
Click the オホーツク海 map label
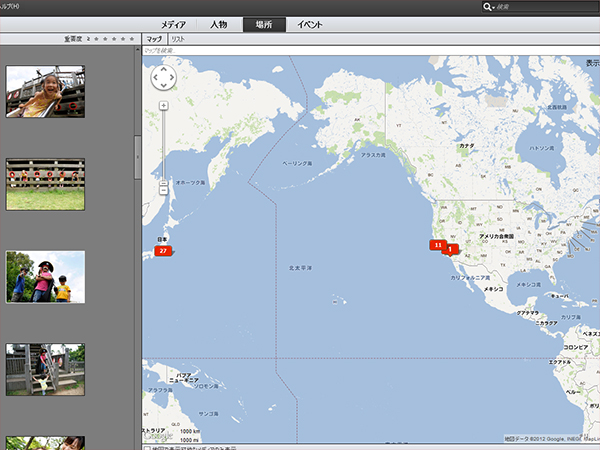[190, 183]
